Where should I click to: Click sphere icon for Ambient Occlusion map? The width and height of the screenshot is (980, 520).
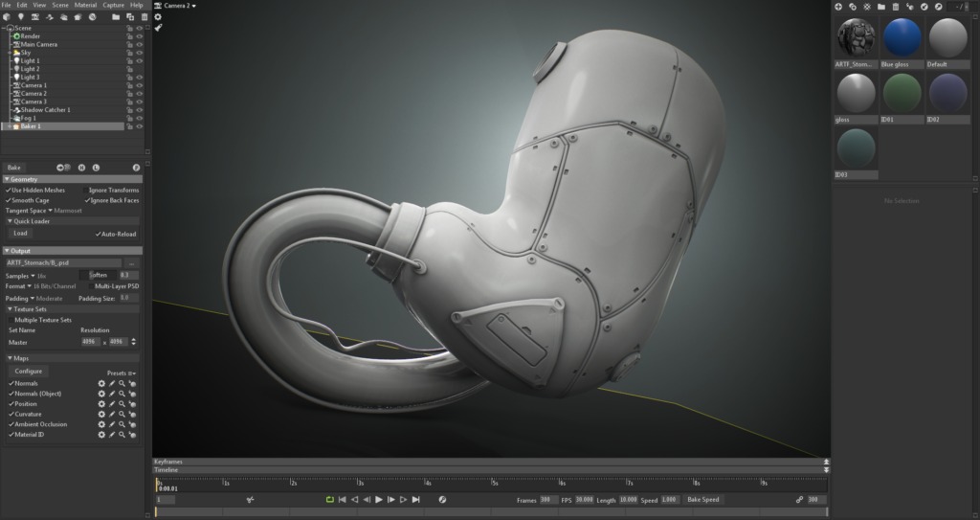132,424
